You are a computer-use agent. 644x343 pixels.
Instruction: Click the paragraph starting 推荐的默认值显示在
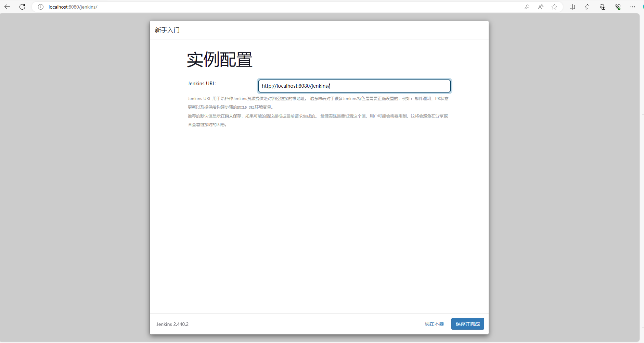coord(318,120)
